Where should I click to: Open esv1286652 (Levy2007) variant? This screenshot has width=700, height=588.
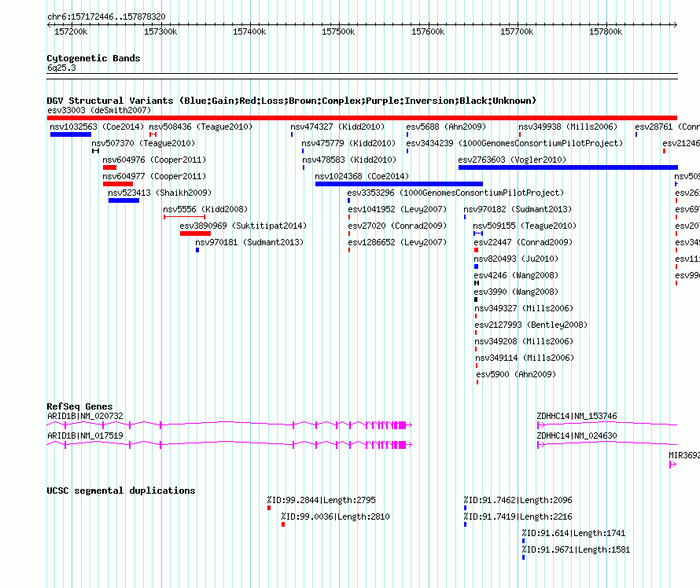pos(397,242)
